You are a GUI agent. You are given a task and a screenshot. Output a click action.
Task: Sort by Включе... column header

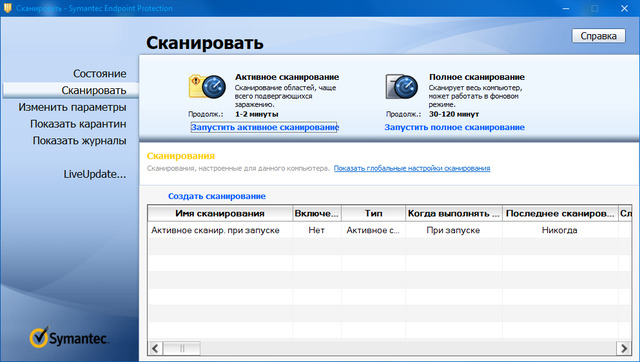[x=317, y=213]
